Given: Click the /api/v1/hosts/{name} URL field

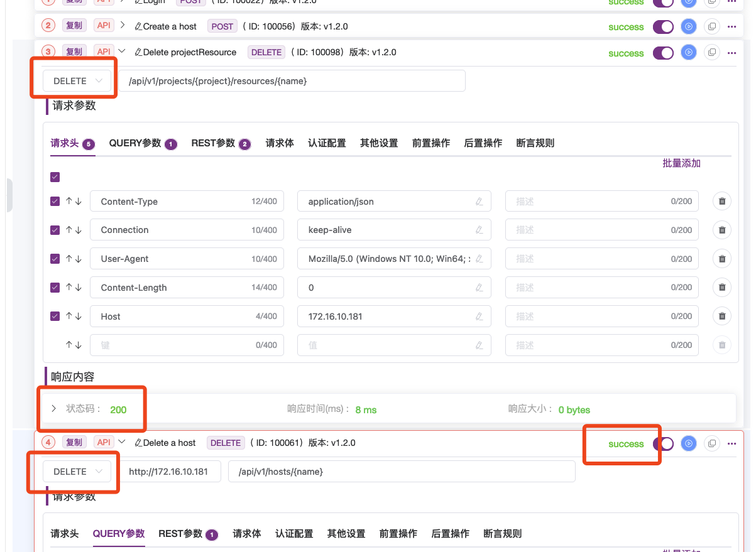Looking at the screenshot, I should point(402,471).
